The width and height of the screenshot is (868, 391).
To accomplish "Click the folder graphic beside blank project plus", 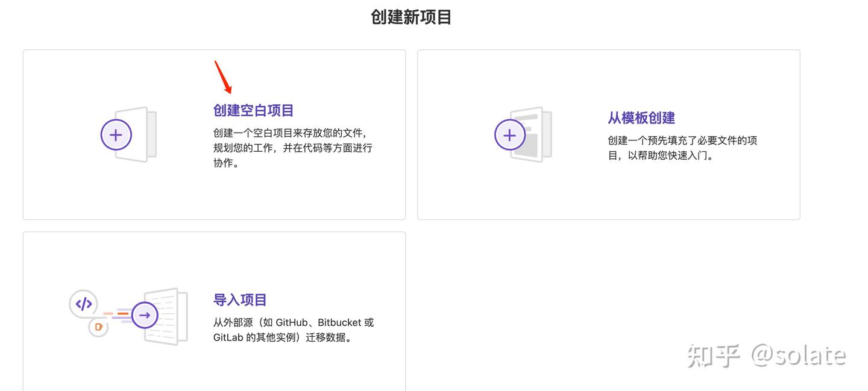I will (x=140, y=134).
